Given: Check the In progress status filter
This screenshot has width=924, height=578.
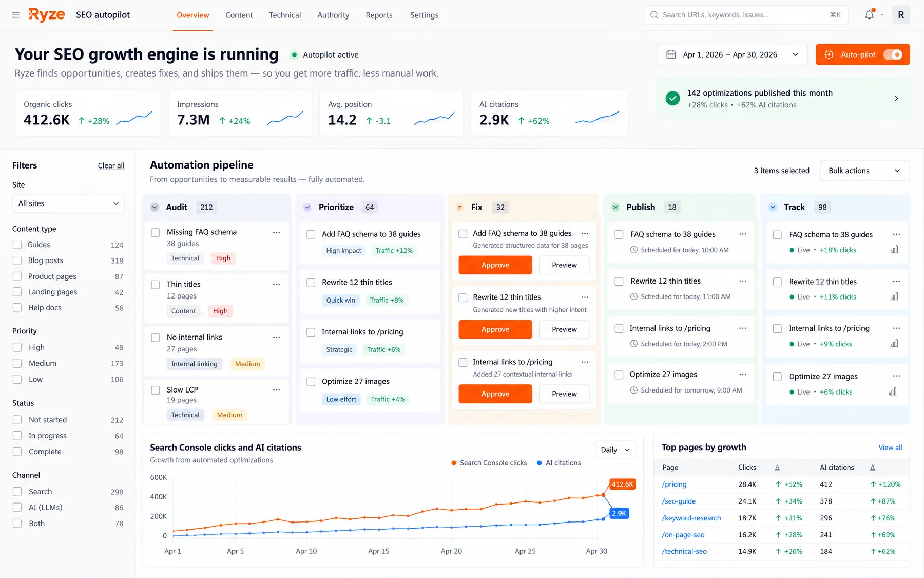Looking at the screenshot, I should coord(17,436).
